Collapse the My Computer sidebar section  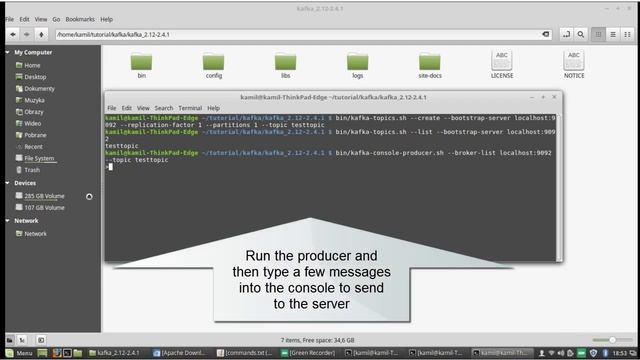pyautogui.click(x=8, y=52)
